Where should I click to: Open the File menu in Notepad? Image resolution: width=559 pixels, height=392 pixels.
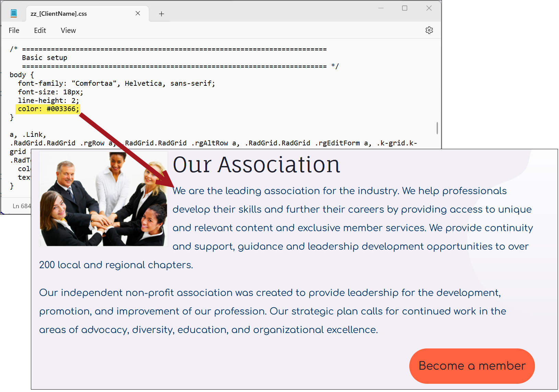pos(14,31)
